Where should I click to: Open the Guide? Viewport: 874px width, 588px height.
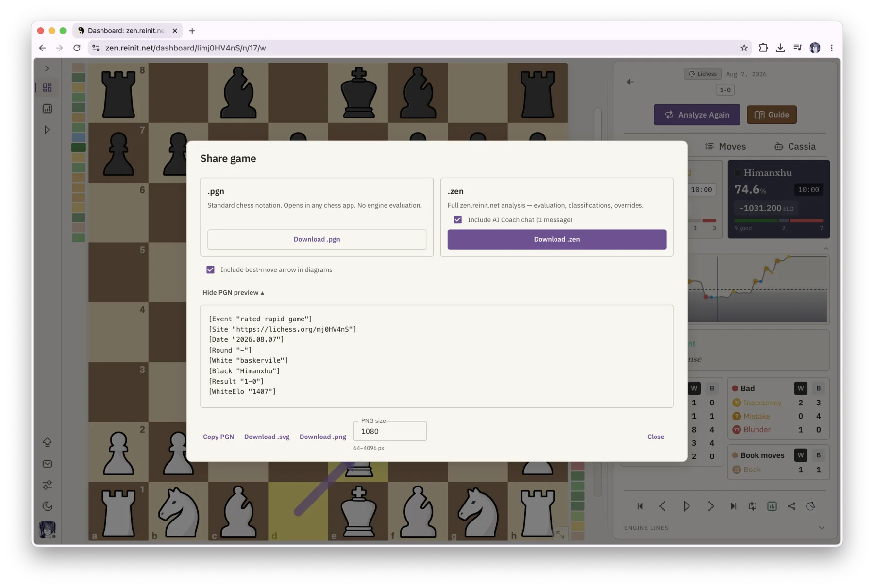pyautogui.click(x=771, y=115)
